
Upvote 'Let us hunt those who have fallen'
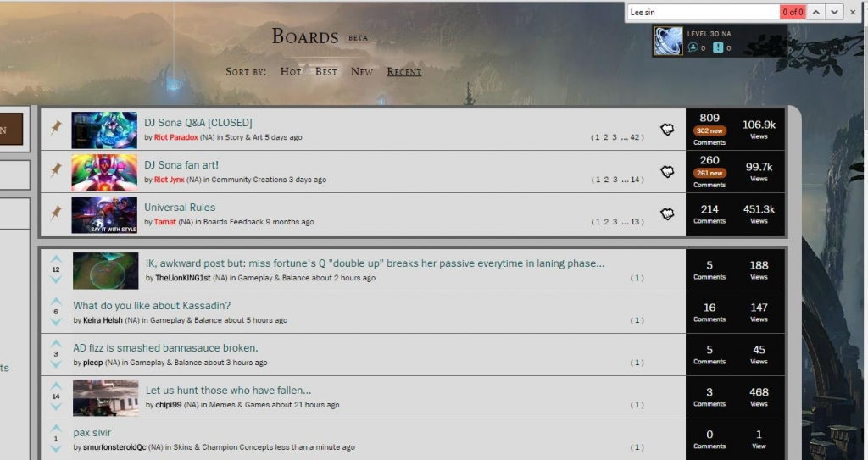coord(56,385)
